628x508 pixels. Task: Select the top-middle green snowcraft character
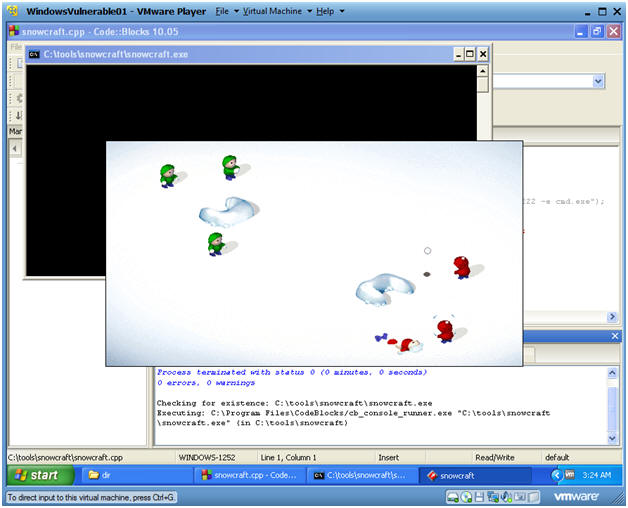[x=230, y=167]
